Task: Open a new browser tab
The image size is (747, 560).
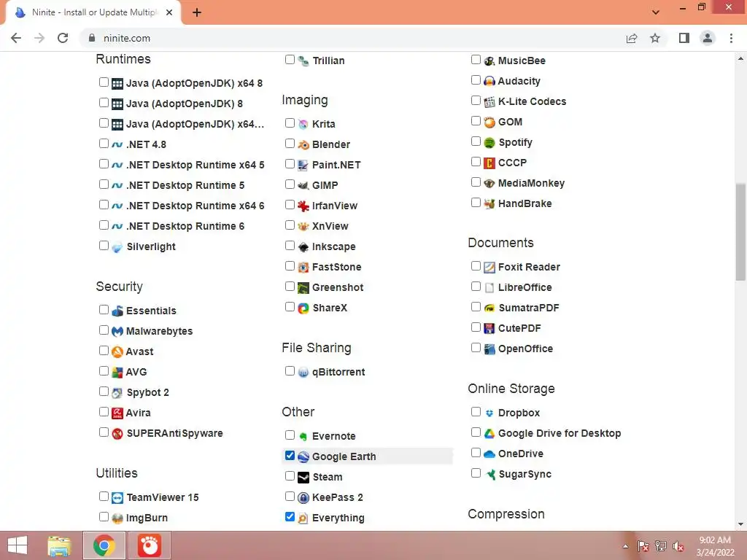Action: tap(197, 13)
